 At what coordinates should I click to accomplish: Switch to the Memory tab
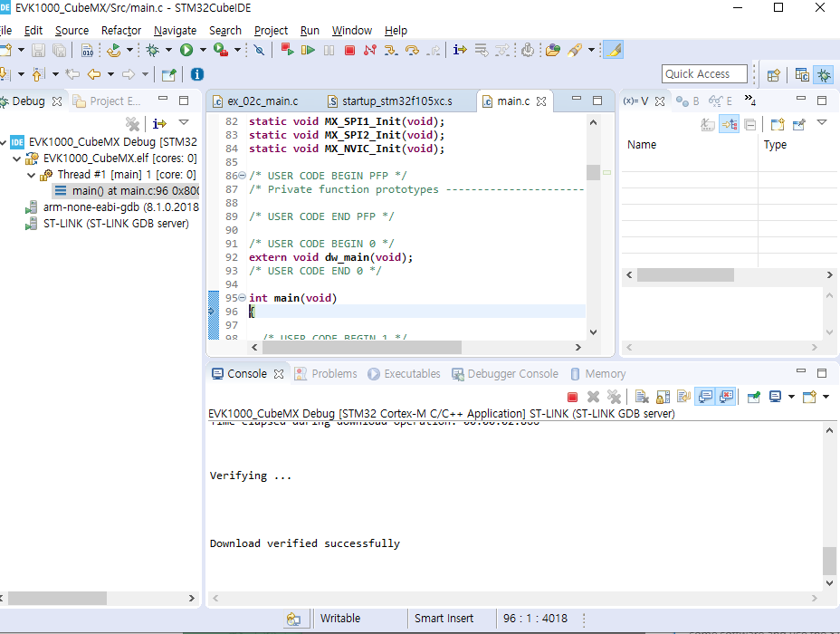(x=597, y=373)
